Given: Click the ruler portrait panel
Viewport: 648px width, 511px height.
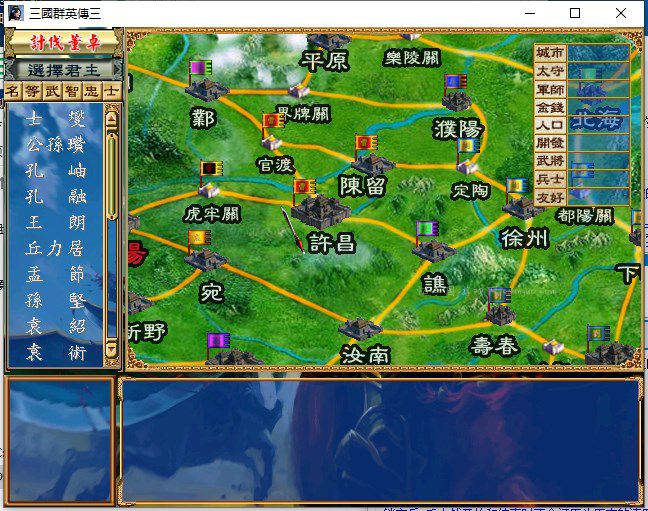Looking at the screenshot, I should (x=60, y=441).
